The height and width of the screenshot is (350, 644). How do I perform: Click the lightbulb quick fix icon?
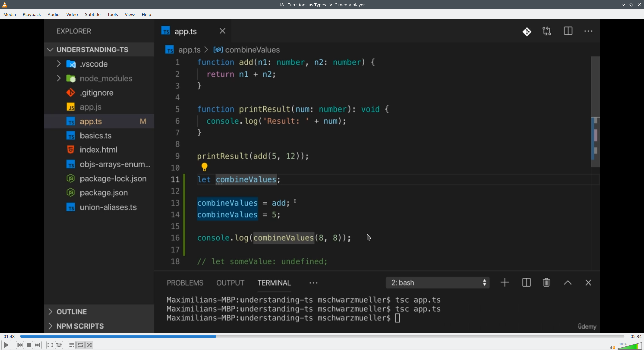pos(205,167)
